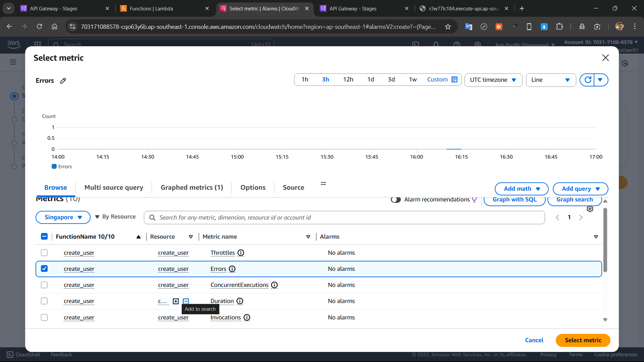
Task: Check the create_user Throttles row checkbox
Action: pyautogui.click(x=44, y=253)
